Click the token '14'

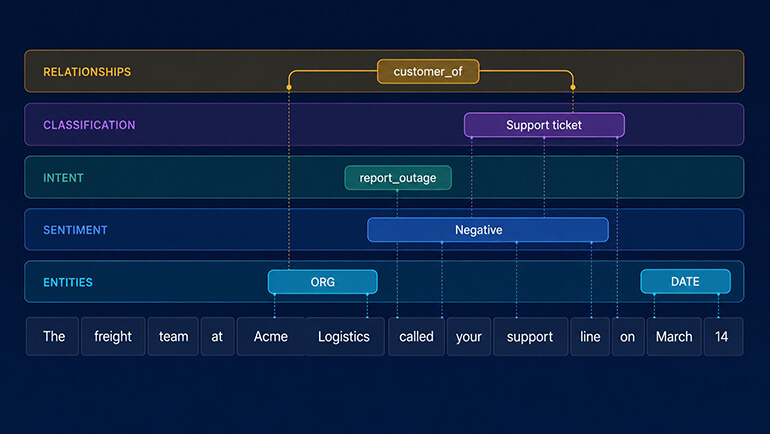pos(723,336)
